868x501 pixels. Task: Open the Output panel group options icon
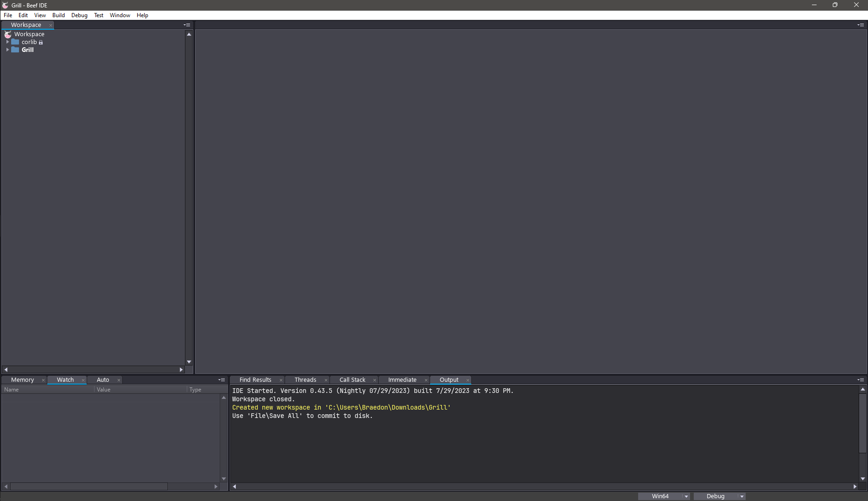861,380
